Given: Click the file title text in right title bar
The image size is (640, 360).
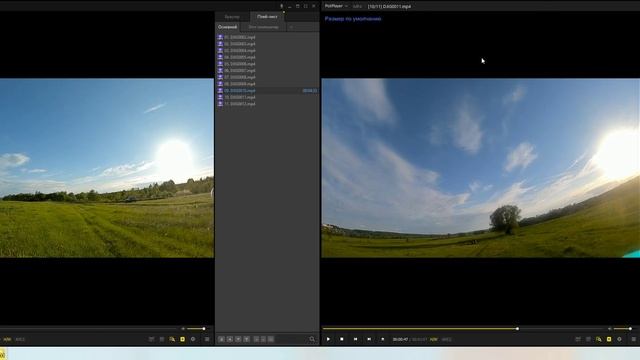Looking at the screenshot, I should coord(389,6).
